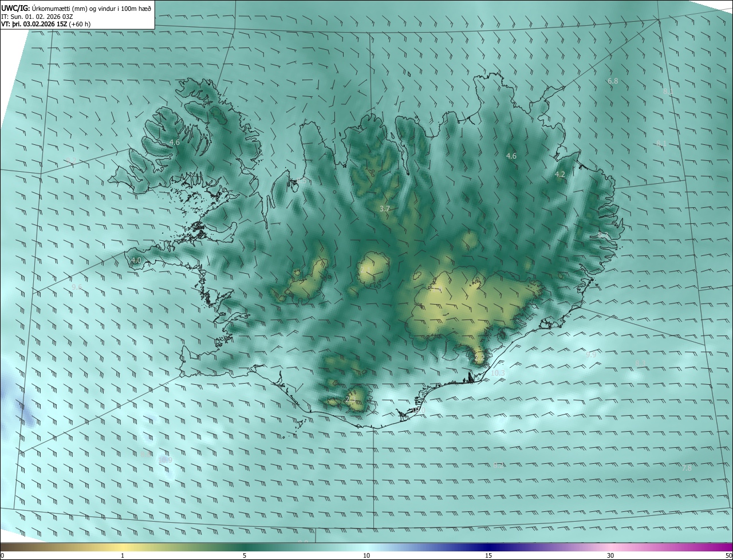Viewport: 733px width, 560px height.
Task: Click the 5 tick on the colorbar
Action: (x=245, y=555)
